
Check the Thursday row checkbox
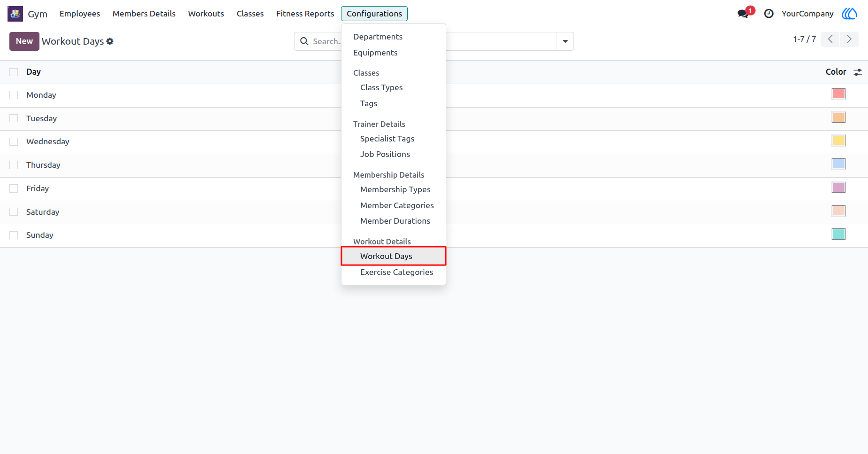tap(14, 165)
